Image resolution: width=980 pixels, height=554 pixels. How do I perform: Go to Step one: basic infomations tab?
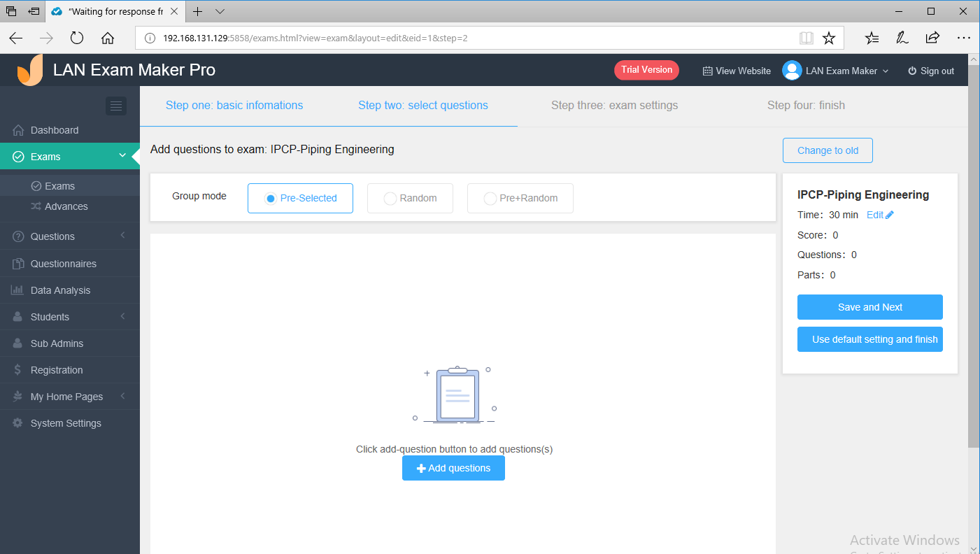click(x=234, y=106)
